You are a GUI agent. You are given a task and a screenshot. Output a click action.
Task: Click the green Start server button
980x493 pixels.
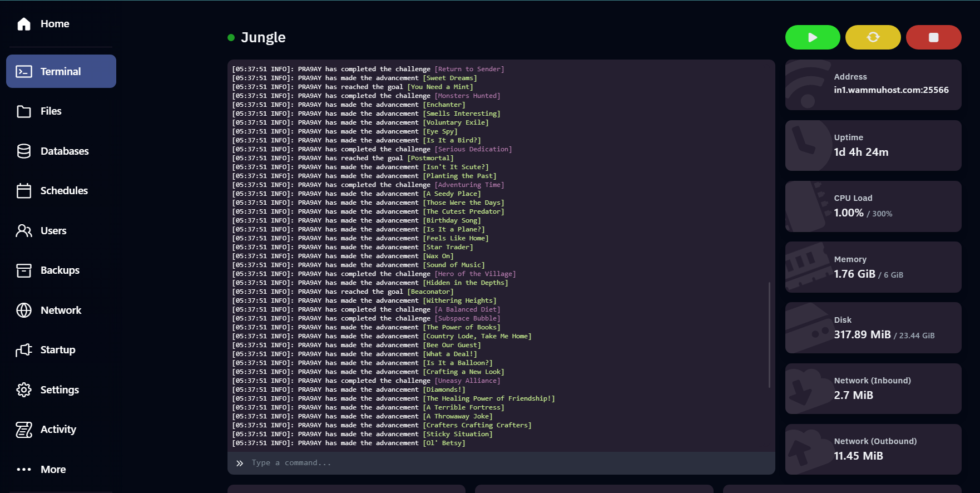812,37
